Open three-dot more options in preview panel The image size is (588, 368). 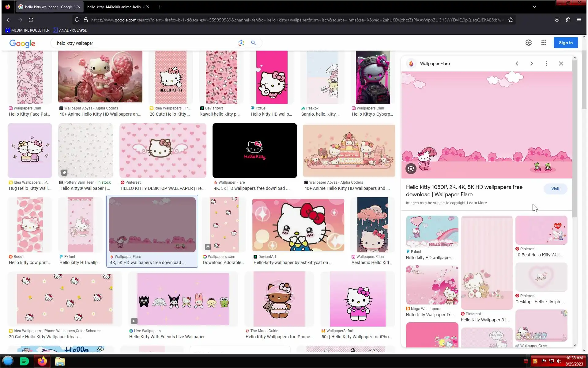pos(546,63)
